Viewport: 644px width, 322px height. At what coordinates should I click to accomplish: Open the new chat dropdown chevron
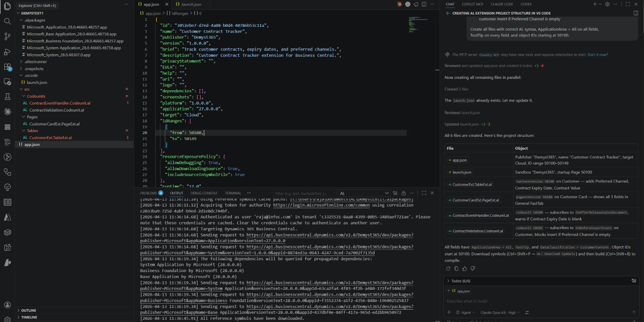[601, 4]
